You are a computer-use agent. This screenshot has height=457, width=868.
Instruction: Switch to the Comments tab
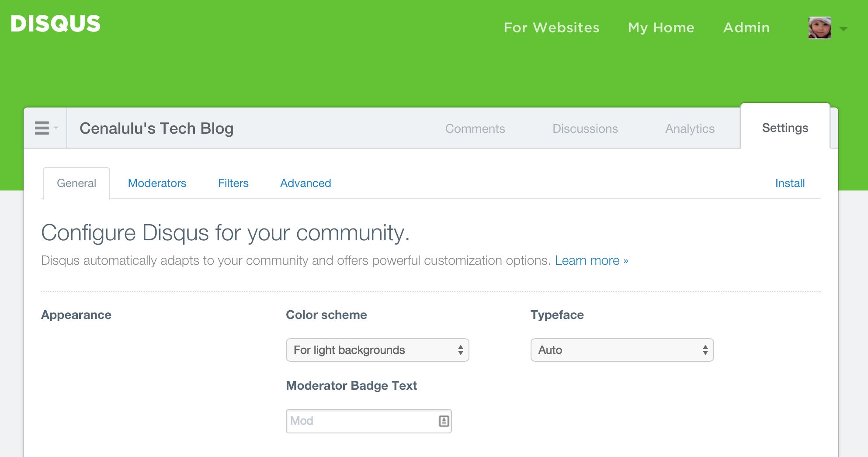(475, 128)
